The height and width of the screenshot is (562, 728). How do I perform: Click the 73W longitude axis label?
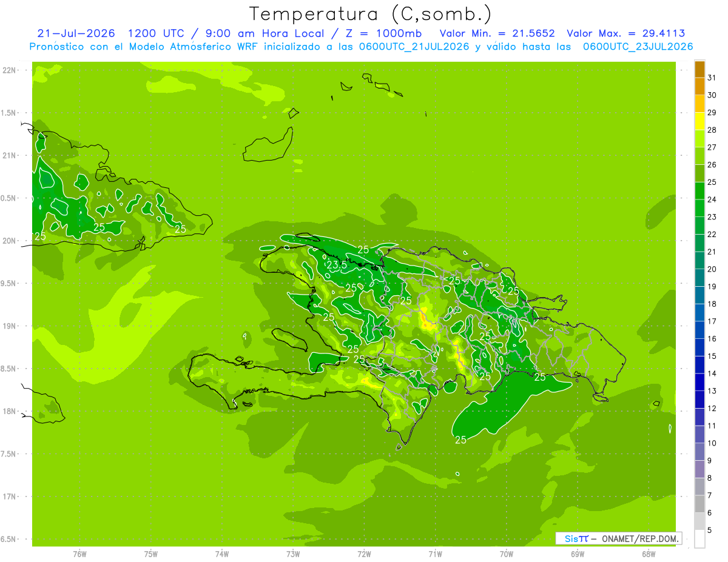tap(293, 554)
